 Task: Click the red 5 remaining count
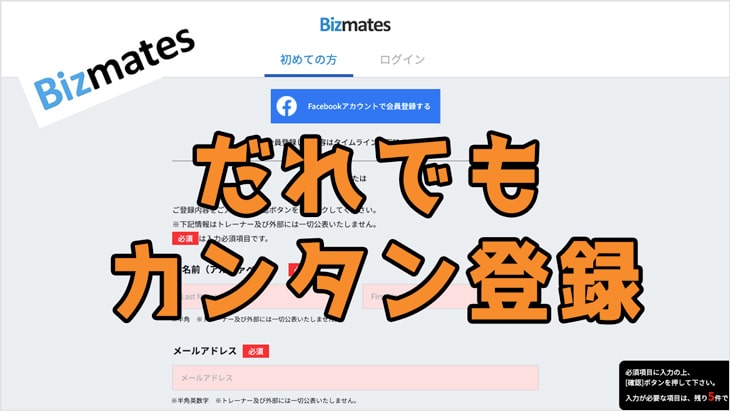point(711,397)
